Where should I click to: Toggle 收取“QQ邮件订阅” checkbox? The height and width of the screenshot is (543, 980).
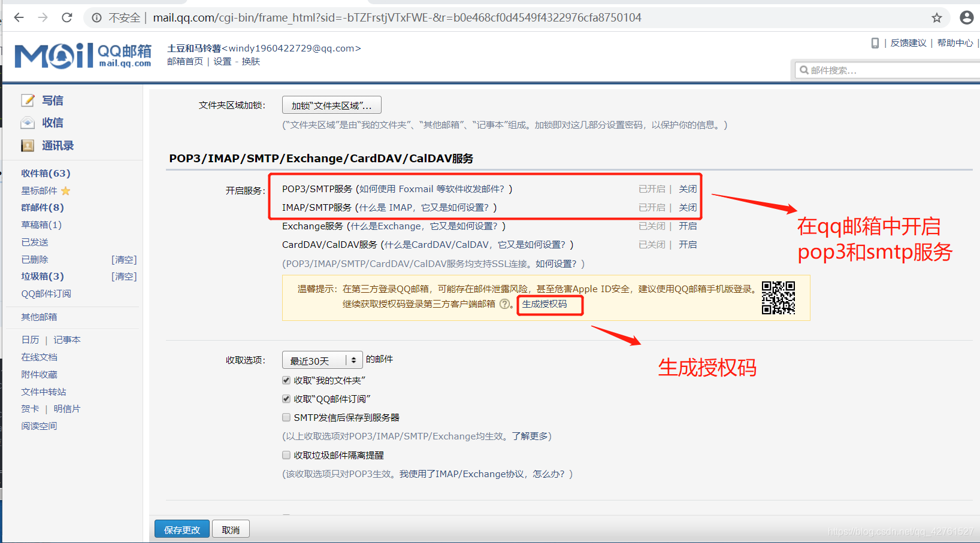coord(286,399)
